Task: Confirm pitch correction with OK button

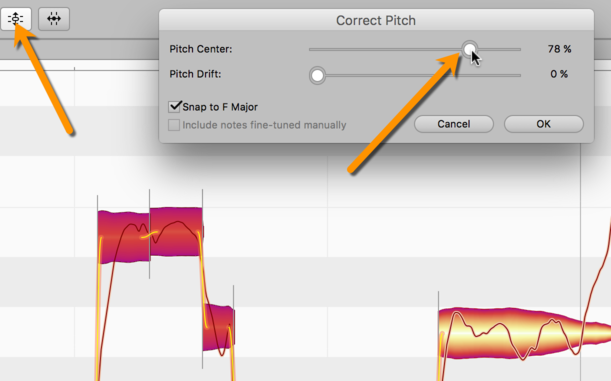Action: (544, 124)
